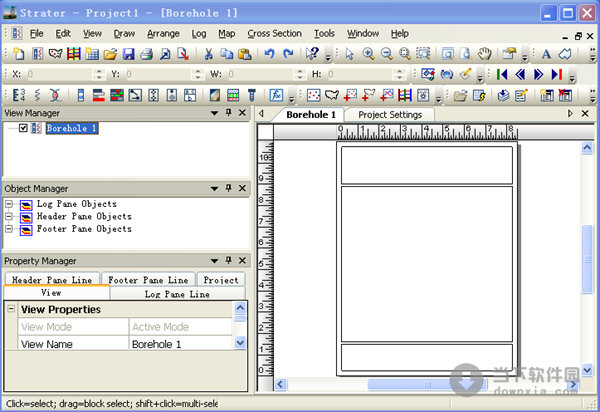Jump to first borehole with green-bar arrow

502,74
